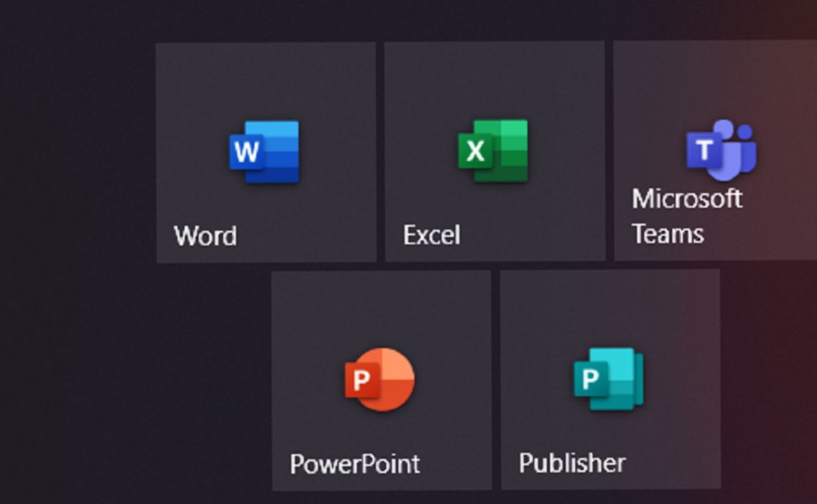Click the "Word" tile label
Image resolution: width=817 pixels, height=504 pixels.
pyautogui.click(x=206, y=236)
